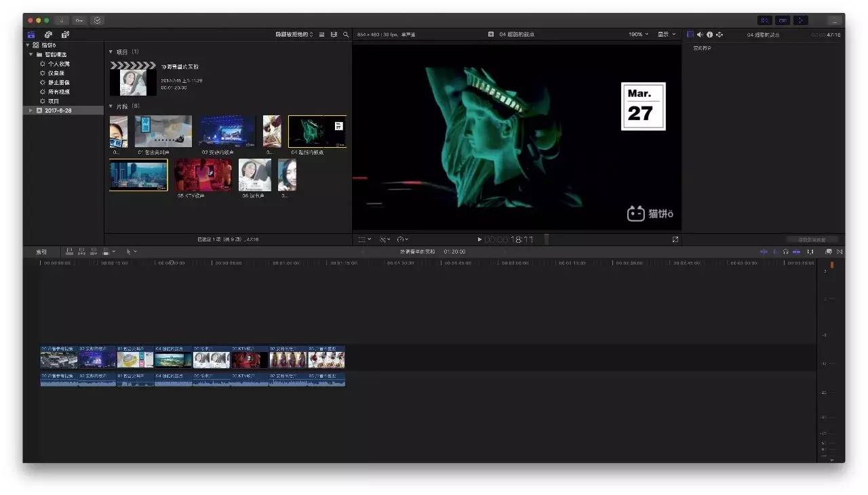Open the 190% viewer zoom dropdown

click(x=638, y=35)
